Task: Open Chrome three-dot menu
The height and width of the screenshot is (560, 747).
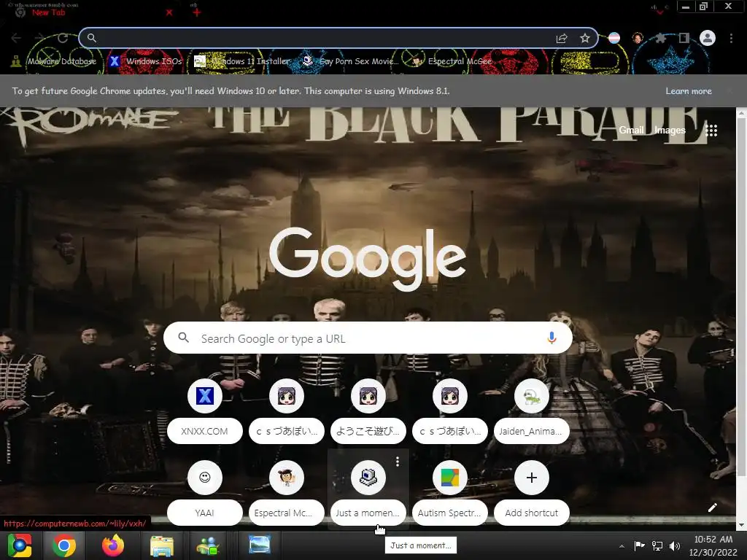Action: pyautogui.click(x=731, y=38)
